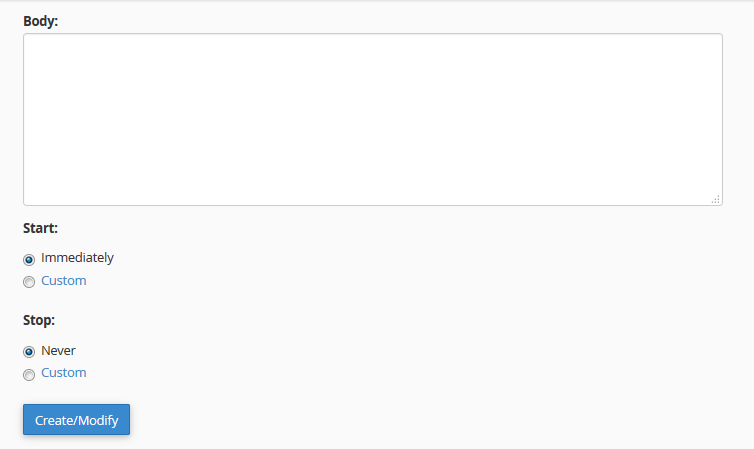Choose a custom start time option
Image resolution: width=754 pixels, height=449 pixels.
[29, 282]
